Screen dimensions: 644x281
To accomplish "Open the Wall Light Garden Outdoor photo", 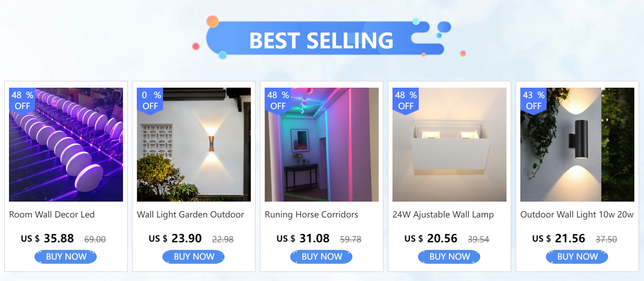I will click(x=194, y=144).
